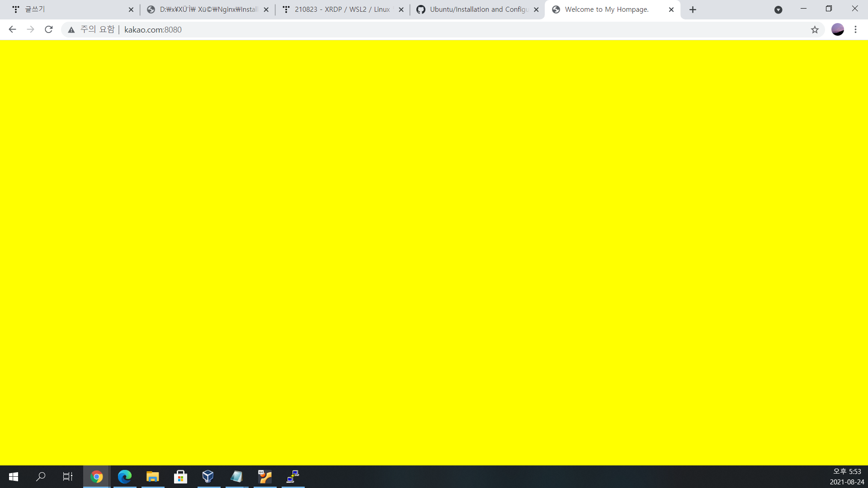Open Windows taskbar search
Image resolution: width=868 pixels, height=488 pixels.
coord(41,477)
